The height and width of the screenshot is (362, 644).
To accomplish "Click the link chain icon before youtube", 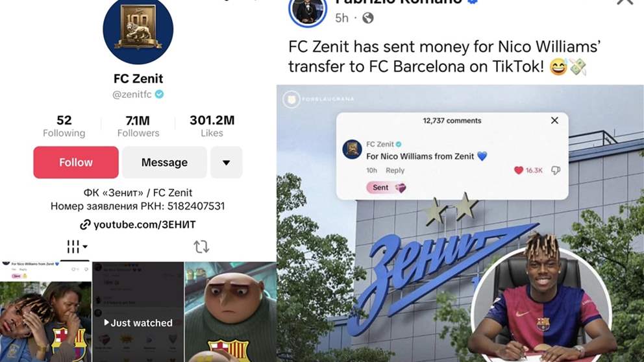I will tap(85, 224).
